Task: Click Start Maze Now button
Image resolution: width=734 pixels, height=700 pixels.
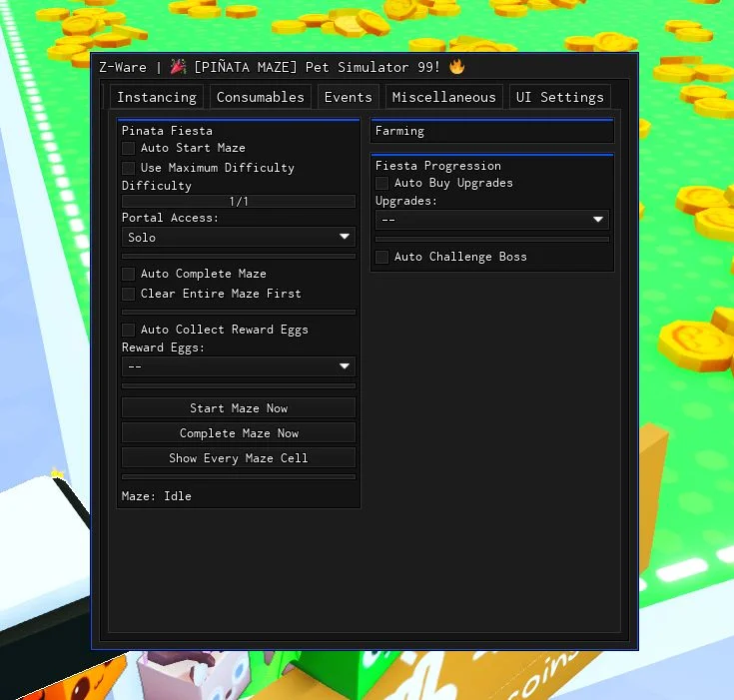Action: tap(239, 407)
